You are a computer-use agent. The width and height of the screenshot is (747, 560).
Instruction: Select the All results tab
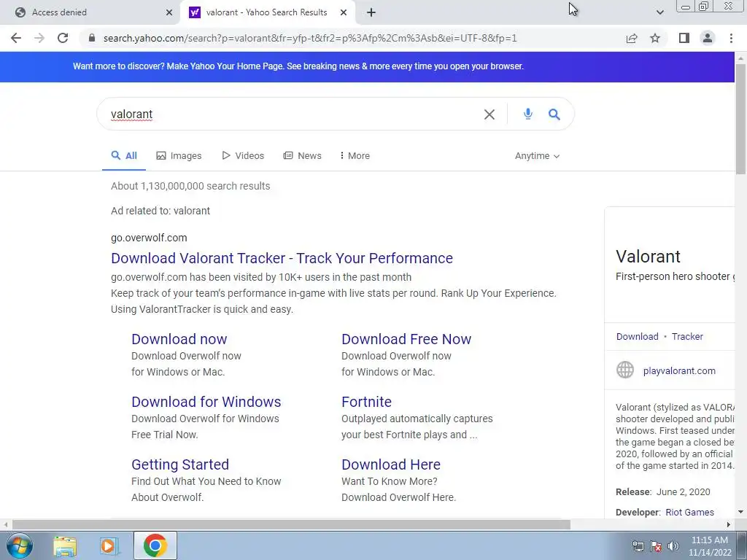pos(124,156)
